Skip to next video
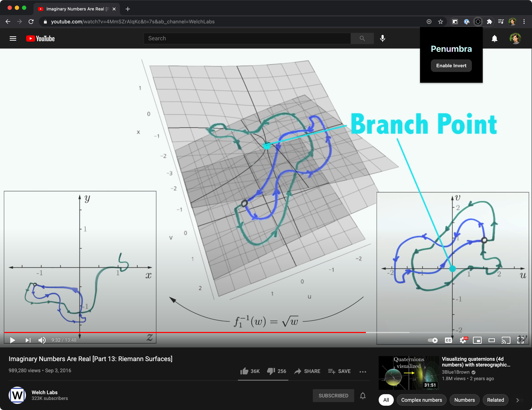 (x=28, y=340)
